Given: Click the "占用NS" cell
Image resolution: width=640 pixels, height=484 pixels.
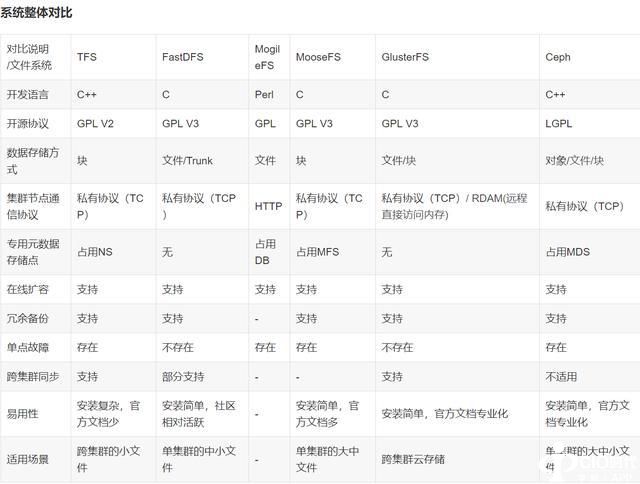Looking at the screenshot, I should pyautogui.click(x=95, y=252).
